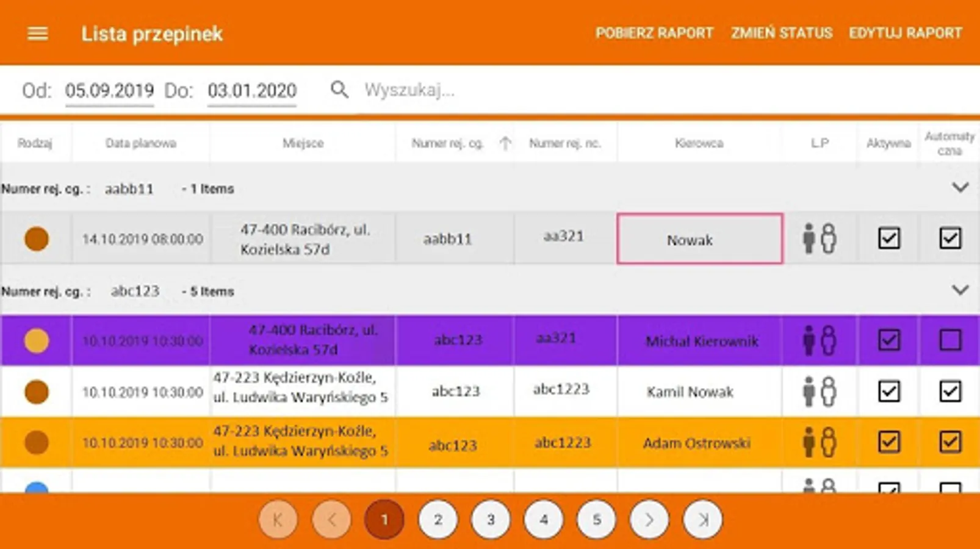The width and height of the screenshot is (980, 549).
Task: Switch to page 4
Action: click(544, 520)
